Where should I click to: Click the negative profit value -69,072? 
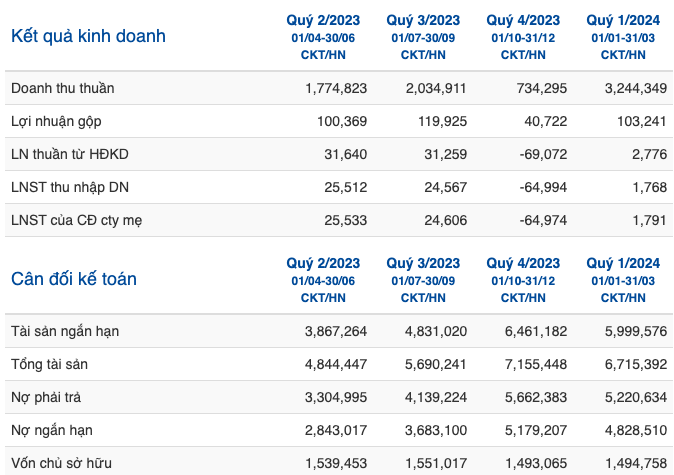543,154
